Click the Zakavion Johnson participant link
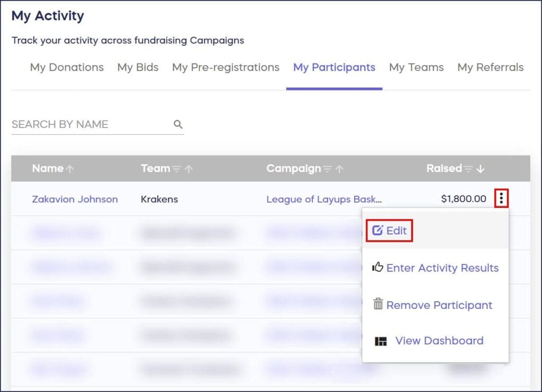Viewport: 542px width, 392px height. (x=75, y=199)
